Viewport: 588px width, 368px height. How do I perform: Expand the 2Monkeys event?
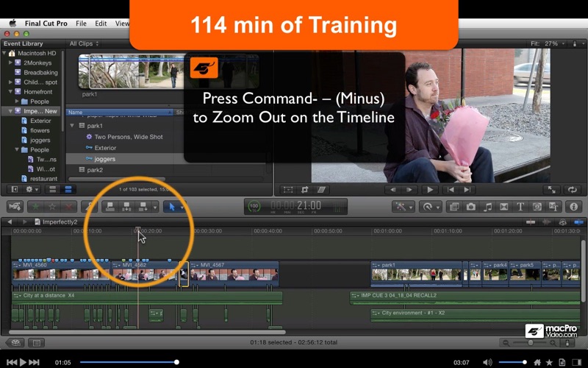(10, 63)
